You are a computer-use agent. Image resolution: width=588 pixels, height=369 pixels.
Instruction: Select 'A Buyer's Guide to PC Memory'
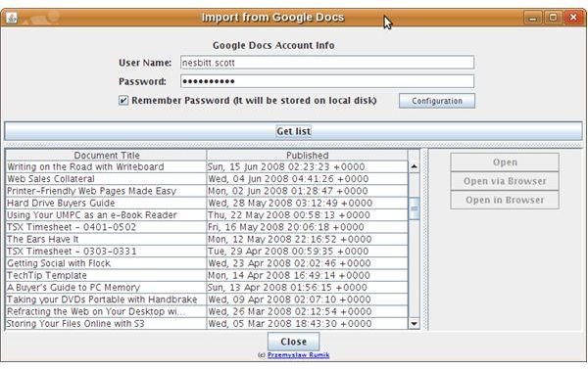(x=106, y=288)
